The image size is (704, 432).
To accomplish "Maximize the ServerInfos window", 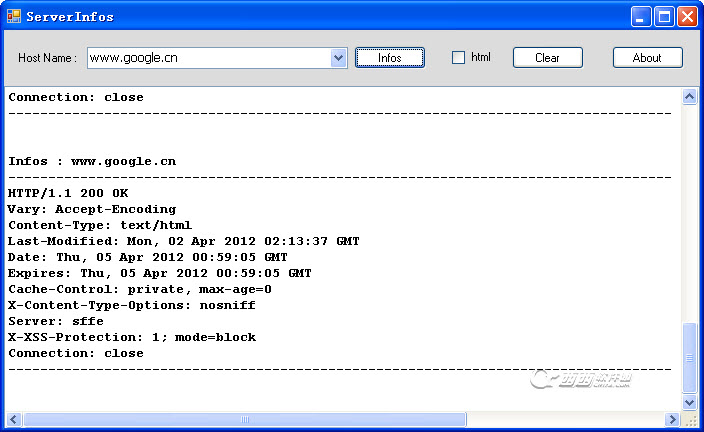I will click(x=664, y=17).
